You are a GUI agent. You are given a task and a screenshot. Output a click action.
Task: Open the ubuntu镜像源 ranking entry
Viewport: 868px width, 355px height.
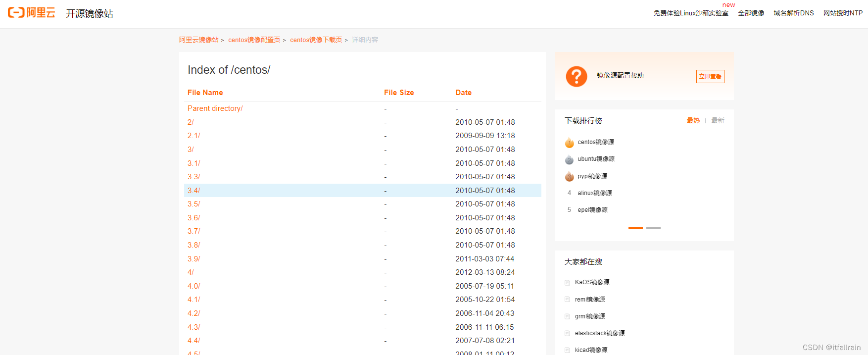pos(596,159)
